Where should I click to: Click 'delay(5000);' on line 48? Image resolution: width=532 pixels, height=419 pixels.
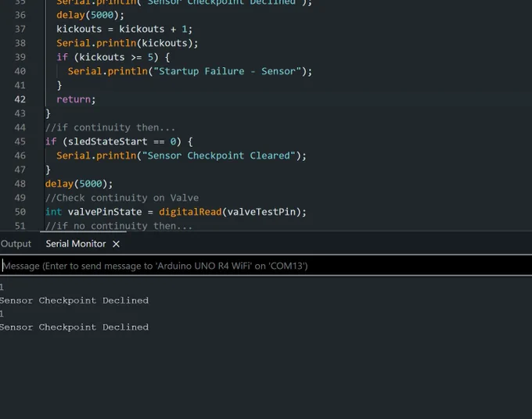(x=79, y=184)
